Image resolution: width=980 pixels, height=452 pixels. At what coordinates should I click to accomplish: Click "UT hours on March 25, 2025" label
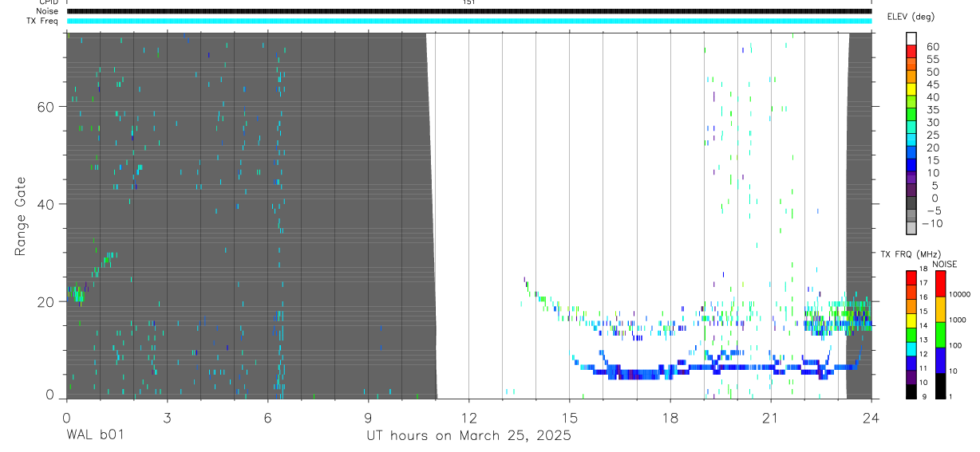[x=468, y=435]
